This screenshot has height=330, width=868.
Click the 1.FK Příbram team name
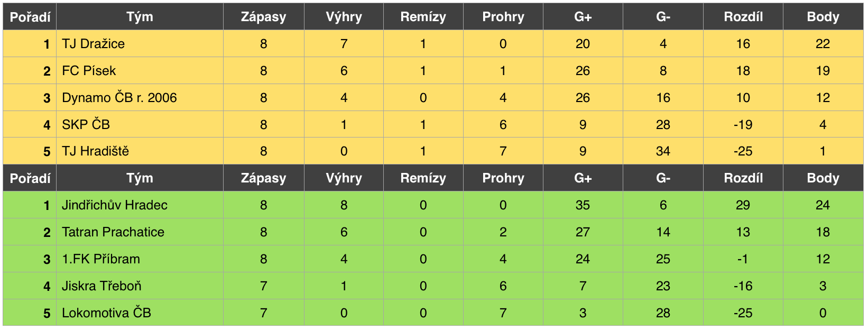(x=101, y=259)
